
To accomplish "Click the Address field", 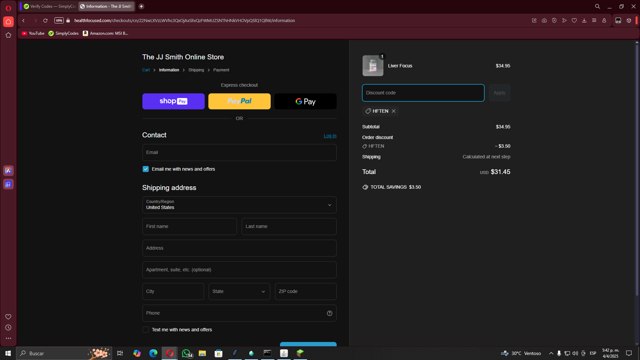I will click(x=239, y=248).
